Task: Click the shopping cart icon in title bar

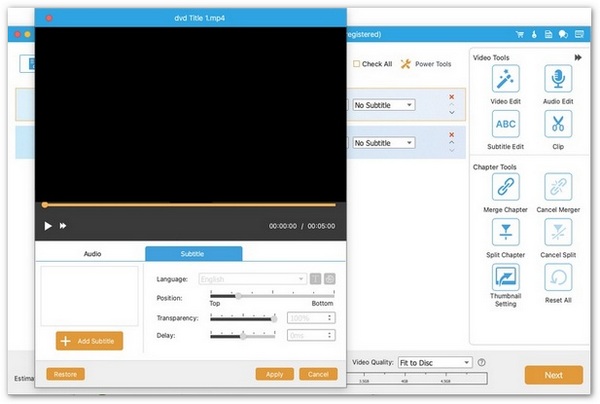Action: [520, 34]
